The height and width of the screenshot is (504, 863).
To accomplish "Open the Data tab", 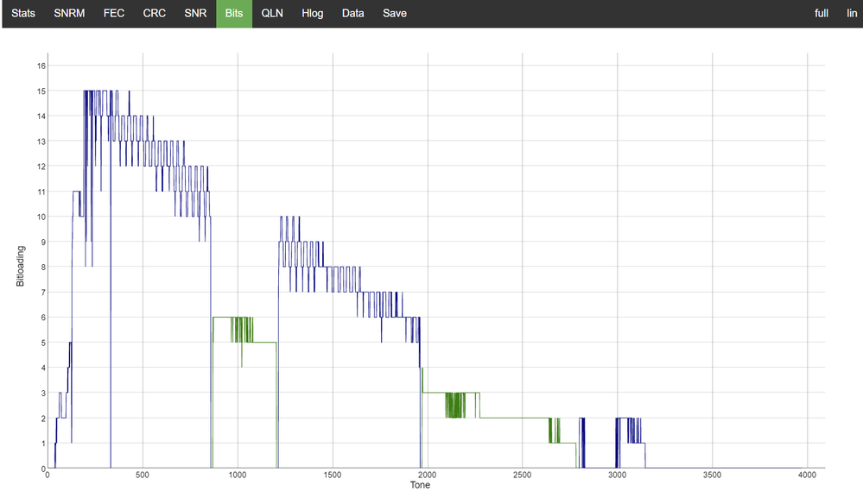I will click(x=352, y=14).
